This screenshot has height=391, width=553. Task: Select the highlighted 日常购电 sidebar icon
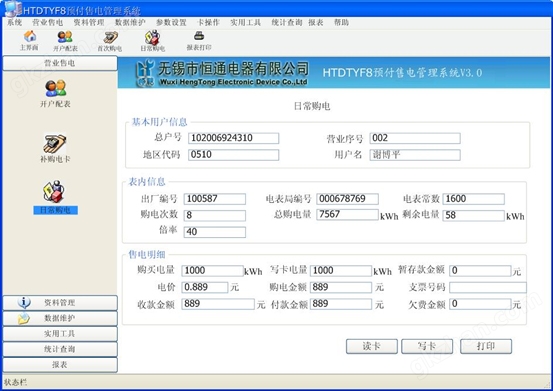pyautogui.click(x=55, y=198)
